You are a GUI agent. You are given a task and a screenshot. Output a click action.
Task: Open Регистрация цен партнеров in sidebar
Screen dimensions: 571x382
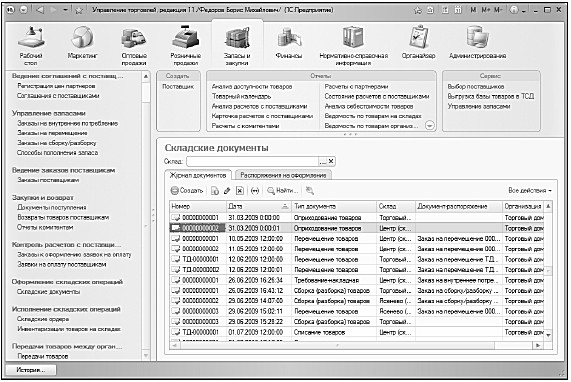[56, 86]
